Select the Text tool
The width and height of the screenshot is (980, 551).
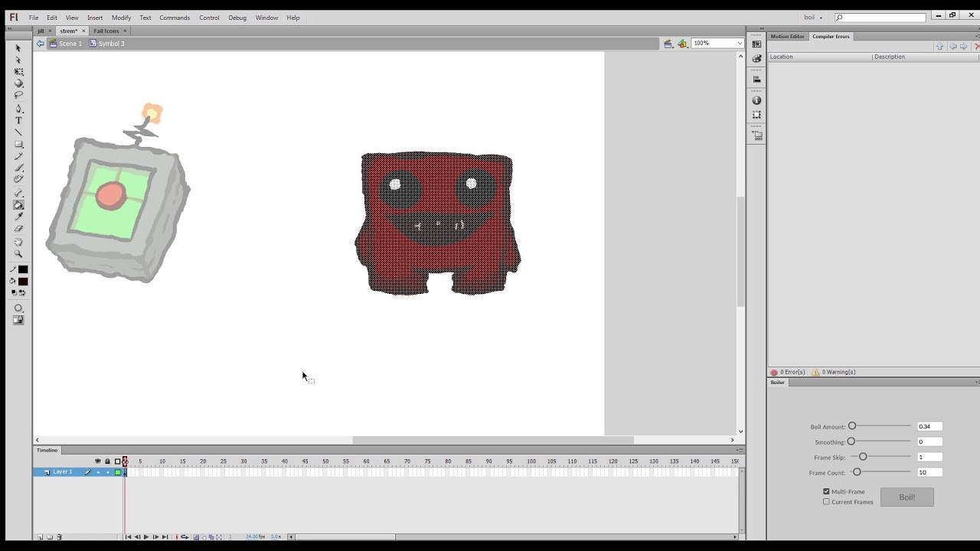pos(18,120)
